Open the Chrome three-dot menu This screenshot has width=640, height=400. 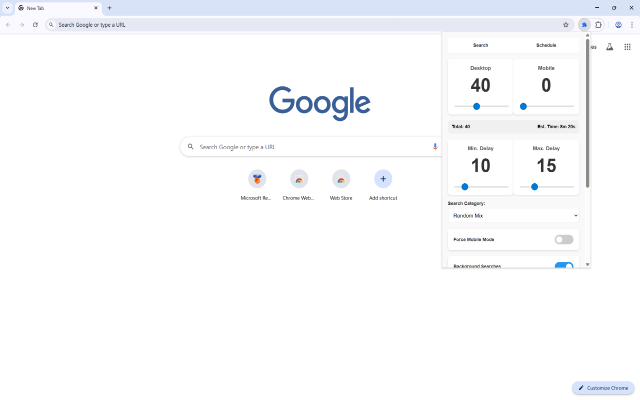632,25
